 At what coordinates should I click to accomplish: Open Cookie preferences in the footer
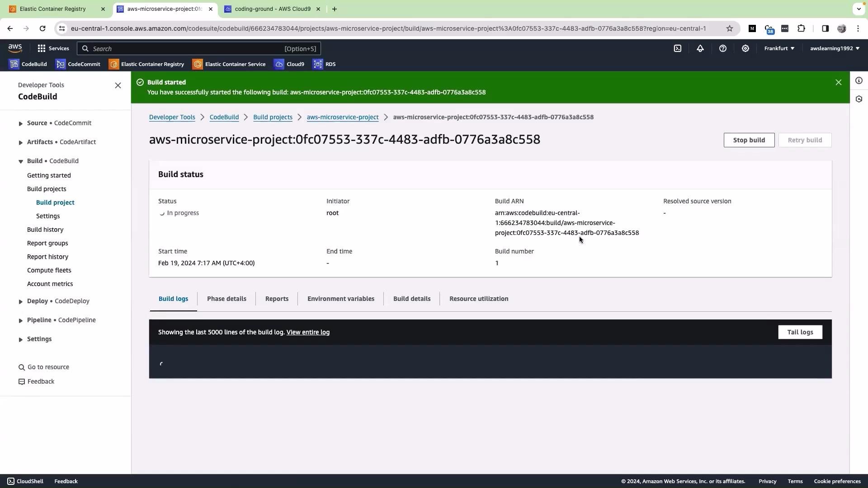(x=837, y=481)
